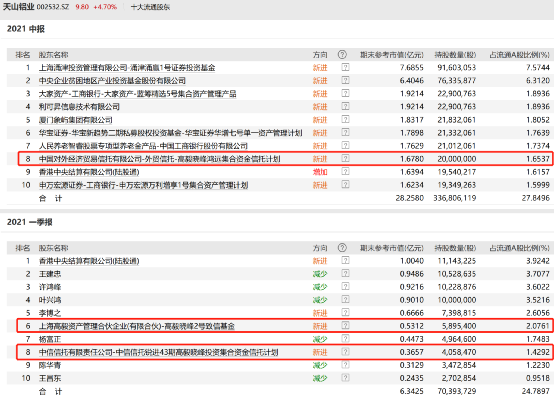Open the detail icon for 王建忠 row
This screenshot has width=554, height=397.
click(345, 274)
